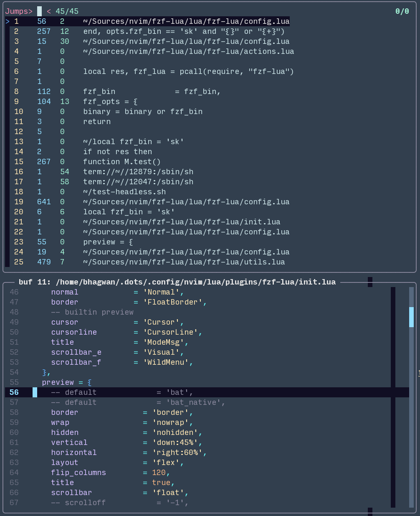Click preview title buf 11 init.lua path
The width and height of the screenshot is (420, 516).
coord(177,282)
